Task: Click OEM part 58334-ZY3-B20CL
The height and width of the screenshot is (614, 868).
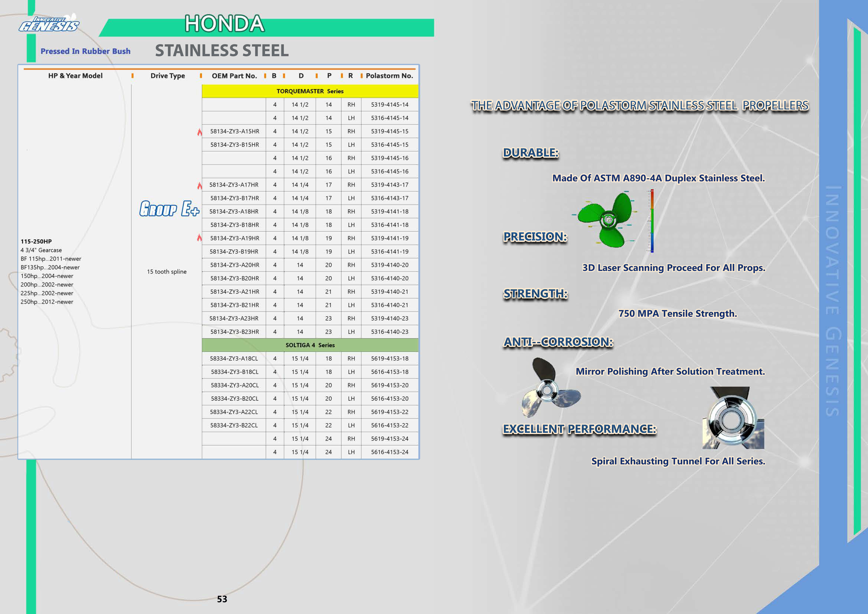Action: (x=235, y=399)
